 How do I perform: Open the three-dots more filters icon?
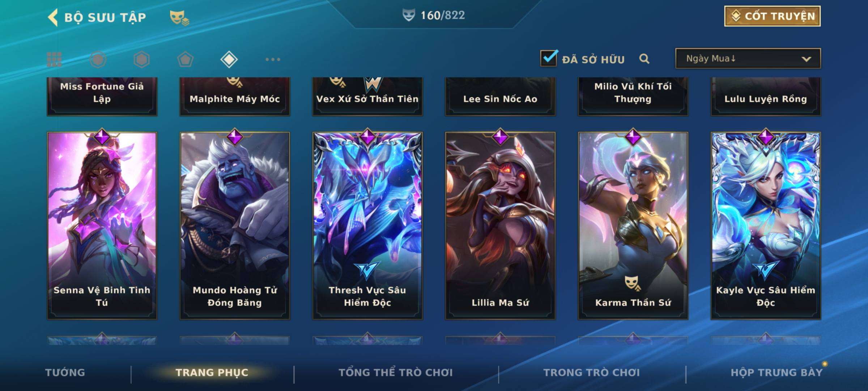point(273,59)
